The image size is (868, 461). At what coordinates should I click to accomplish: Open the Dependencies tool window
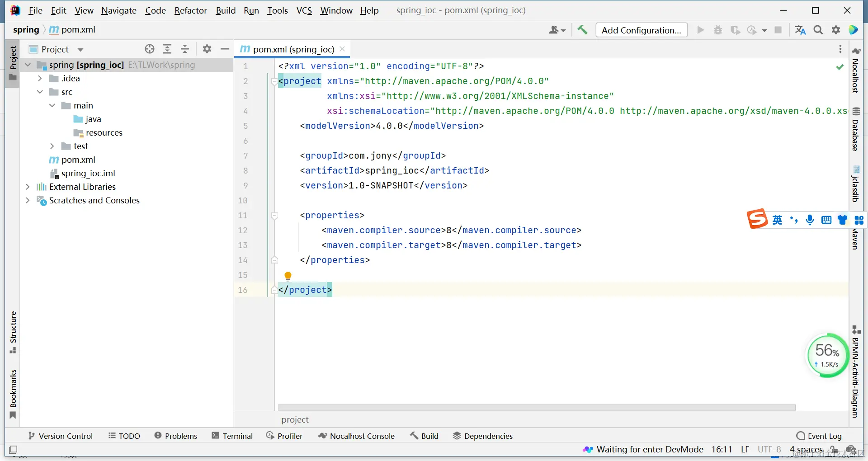coord(483,436)
